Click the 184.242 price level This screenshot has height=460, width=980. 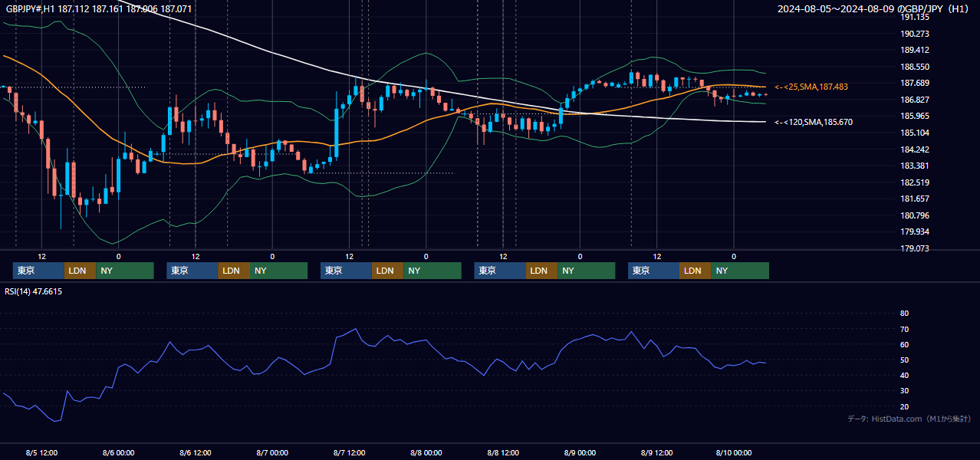pos(914,149)
